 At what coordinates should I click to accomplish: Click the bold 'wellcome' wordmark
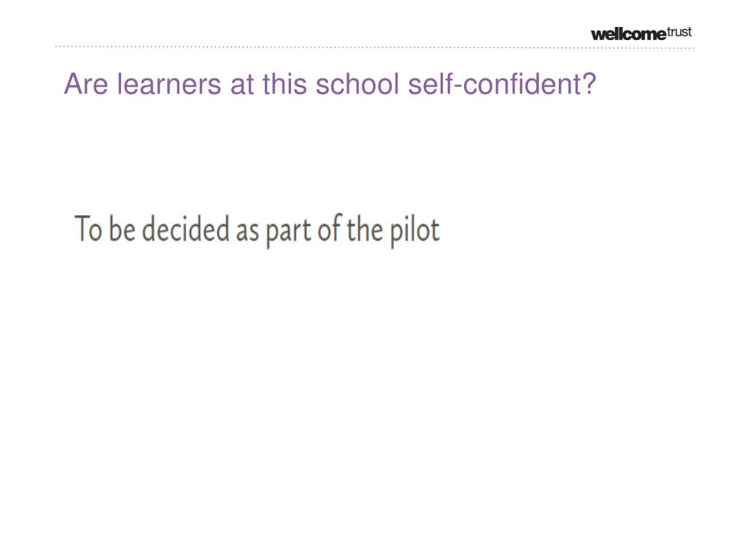click(628, 34)
